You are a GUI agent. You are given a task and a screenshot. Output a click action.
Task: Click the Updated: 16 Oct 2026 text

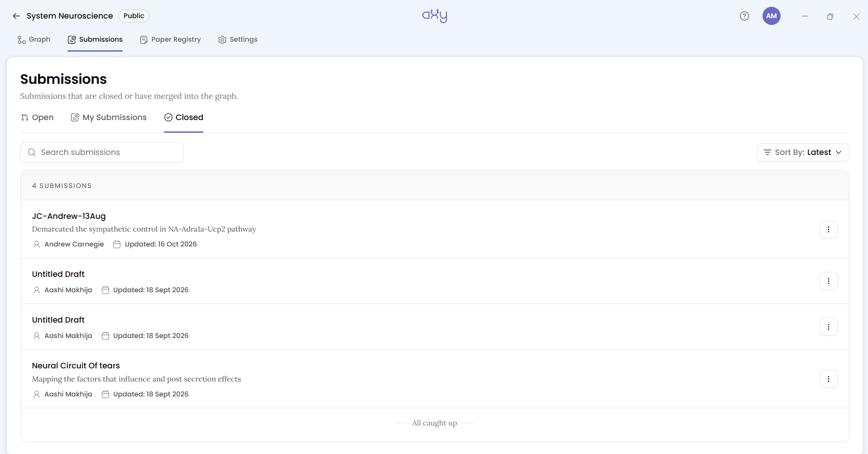tap(161, 244)
